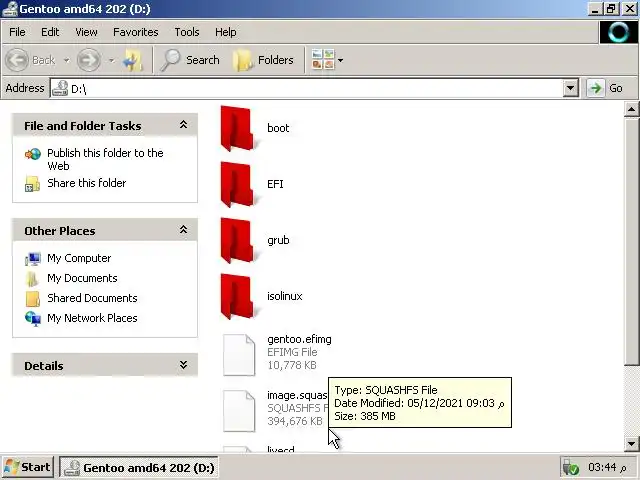Image resolution: width=640 pixels, height=480 pixels.
Task: Click the Share this folder icon
Action: pyautogui.click(x=33, y=184)
